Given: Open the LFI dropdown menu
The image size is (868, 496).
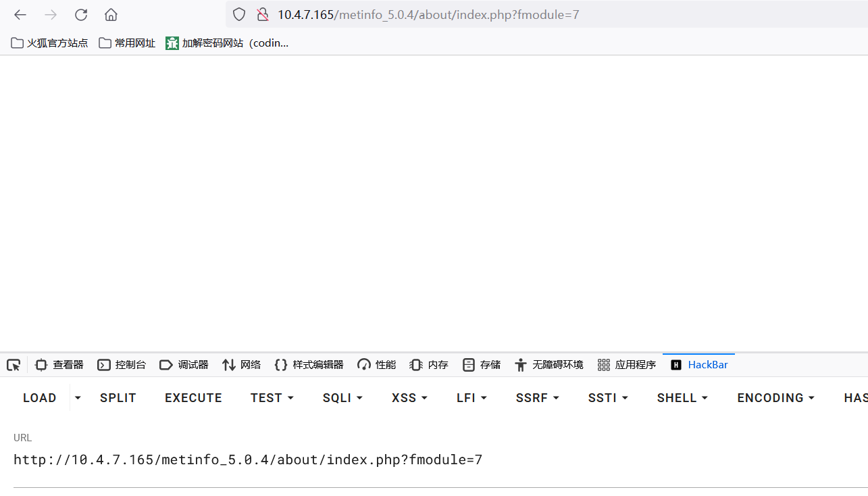Looking at the screenshot, I should 471,398.
